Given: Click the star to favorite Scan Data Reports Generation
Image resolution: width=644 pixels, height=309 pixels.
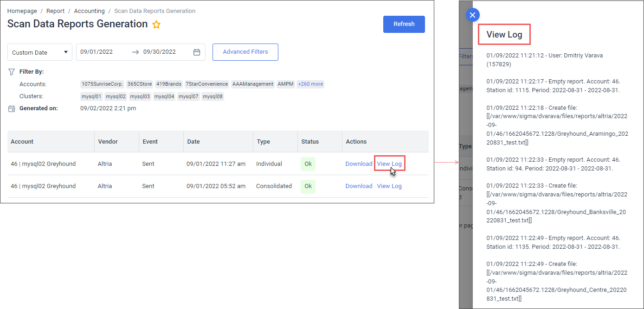Looking at the screenshot, I should [156, 24].
